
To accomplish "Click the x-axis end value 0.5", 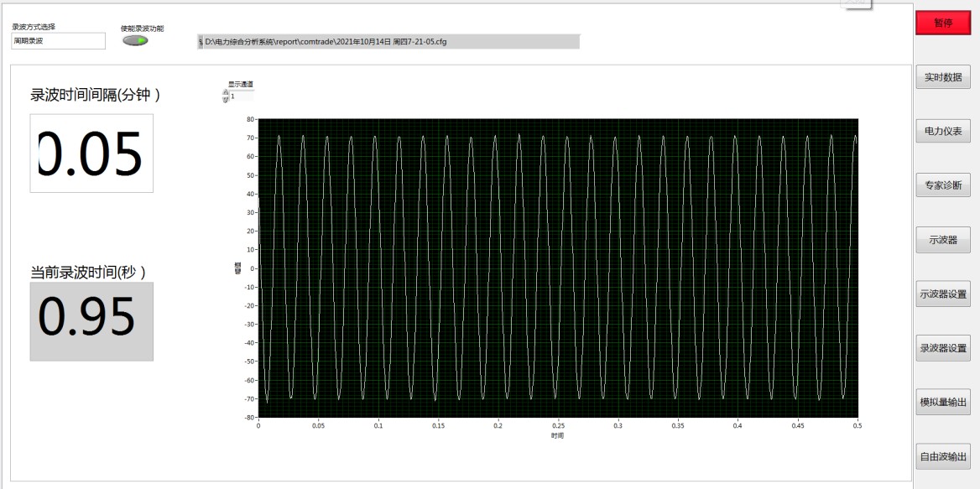I will click(857, 425).
